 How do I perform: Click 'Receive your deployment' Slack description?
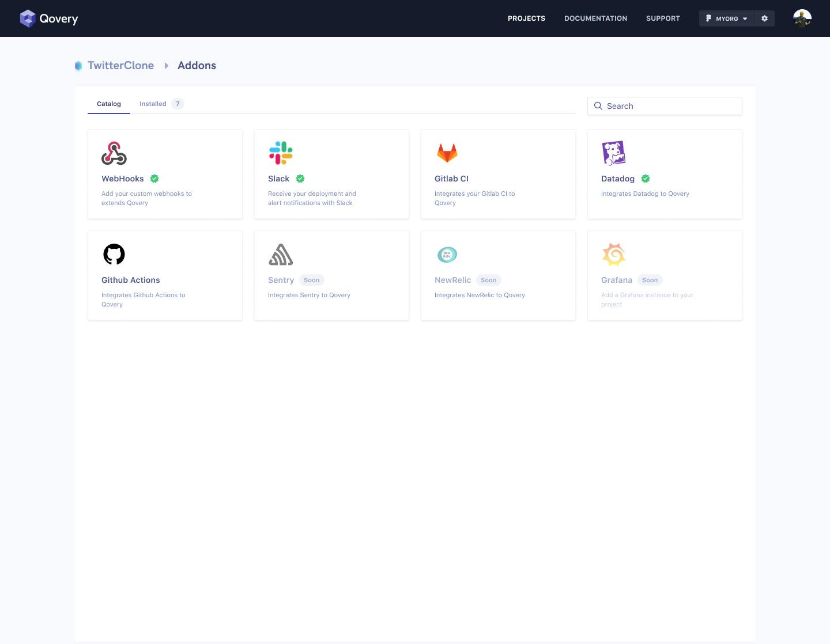pos(312,198)
